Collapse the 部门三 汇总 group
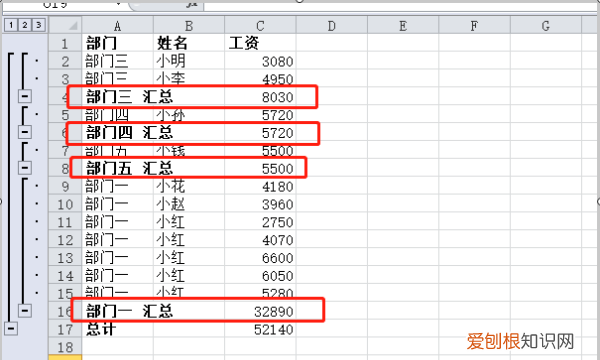This screenshot has width=600, height=360. pos(25,96)
